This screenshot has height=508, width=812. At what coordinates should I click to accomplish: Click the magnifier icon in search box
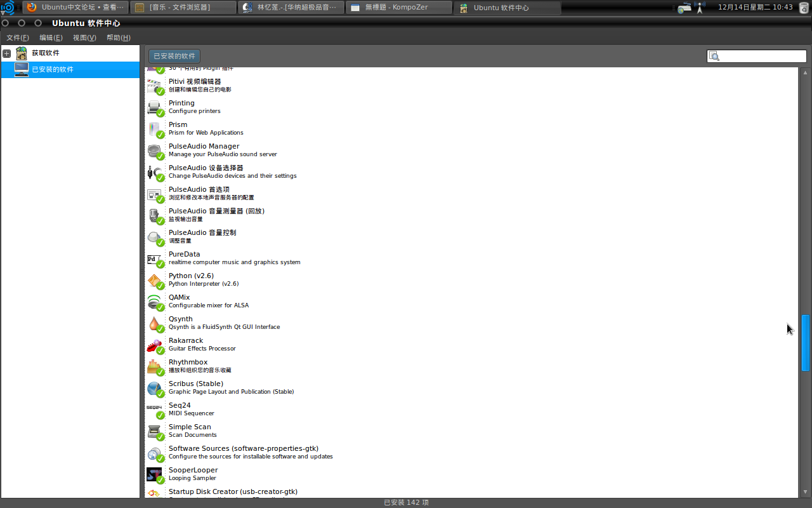tap(714, 57)
